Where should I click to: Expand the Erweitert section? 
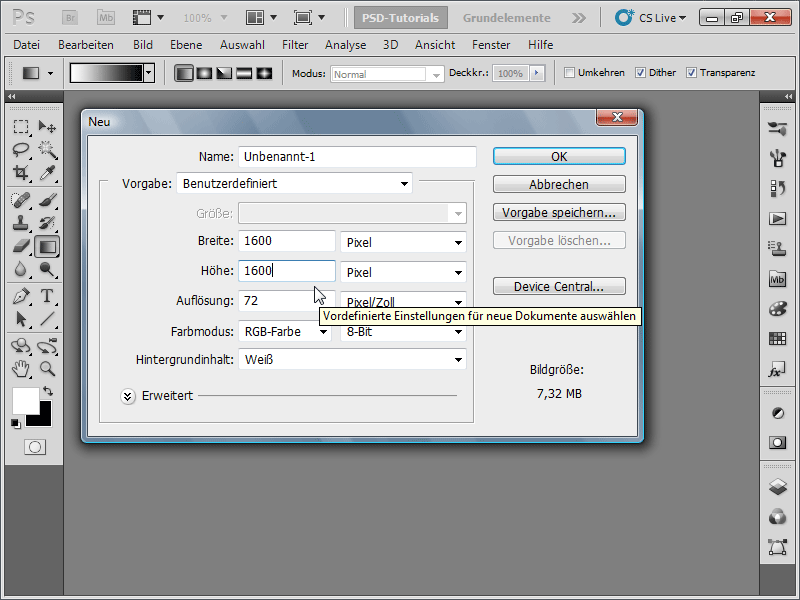coord(128,396)
